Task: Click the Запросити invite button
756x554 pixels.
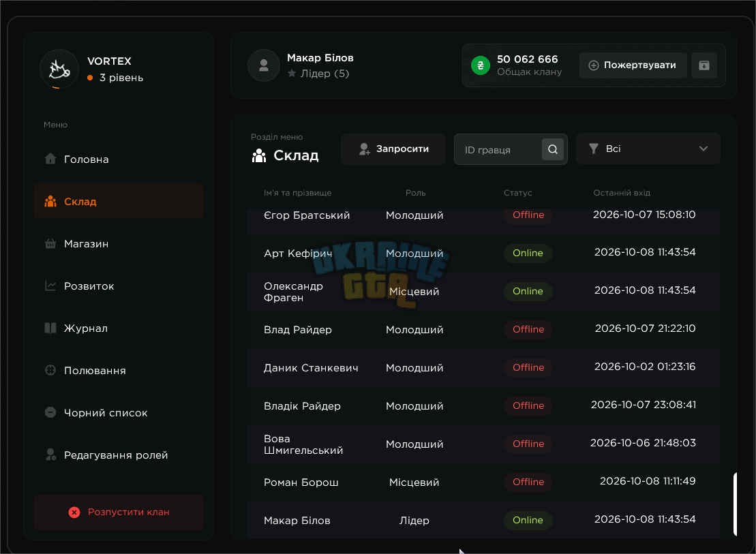Action: tap(393, 149)
